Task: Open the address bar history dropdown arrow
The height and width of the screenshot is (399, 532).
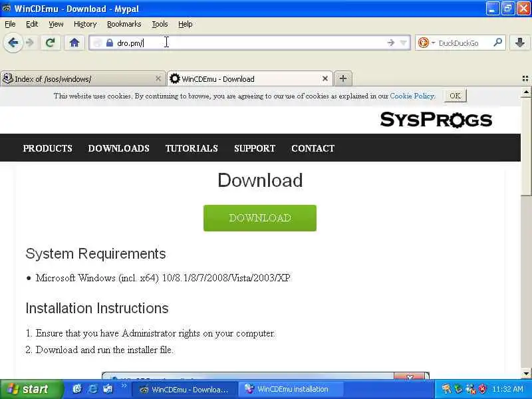Action: click(x=404, y=43)
